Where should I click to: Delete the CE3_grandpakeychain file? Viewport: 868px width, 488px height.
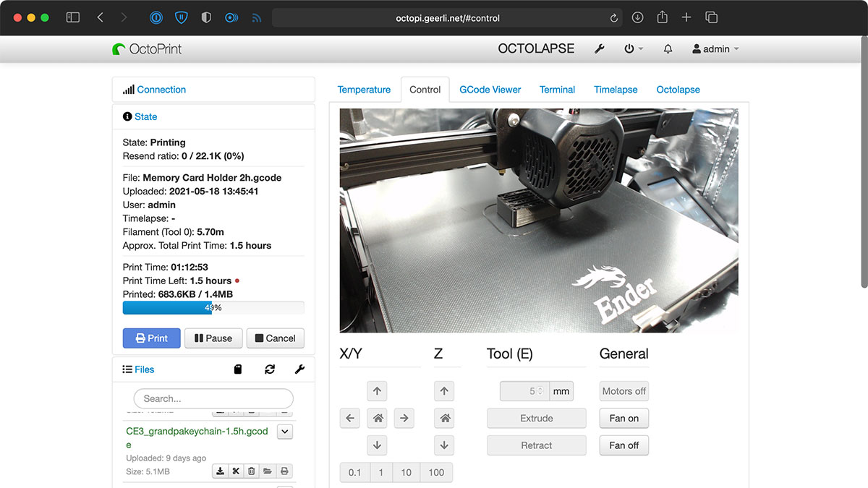[x=252, y=471]
